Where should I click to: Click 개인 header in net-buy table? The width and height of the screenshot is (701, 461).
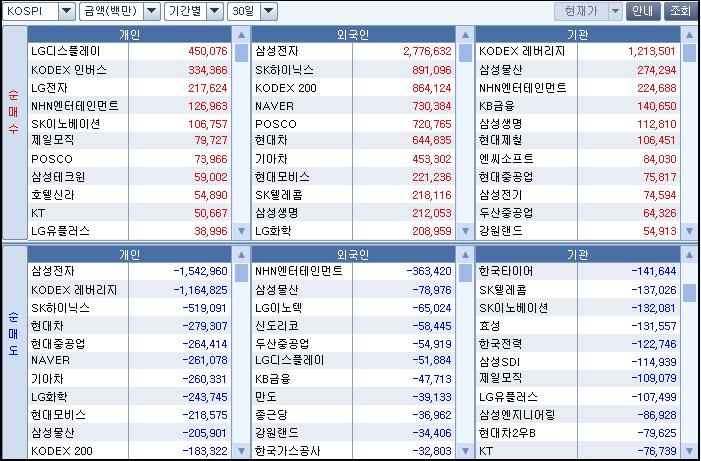(x=130, y=34)
